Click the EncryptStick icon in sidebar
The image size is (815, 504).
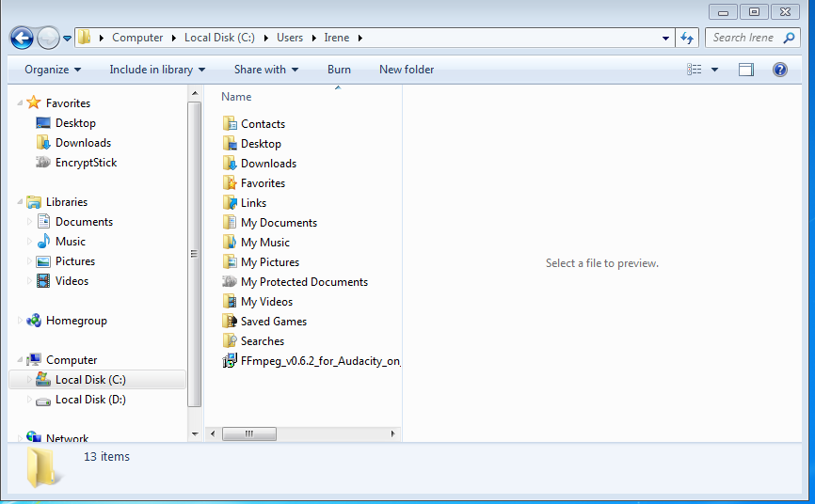click(x=43, y=162)
